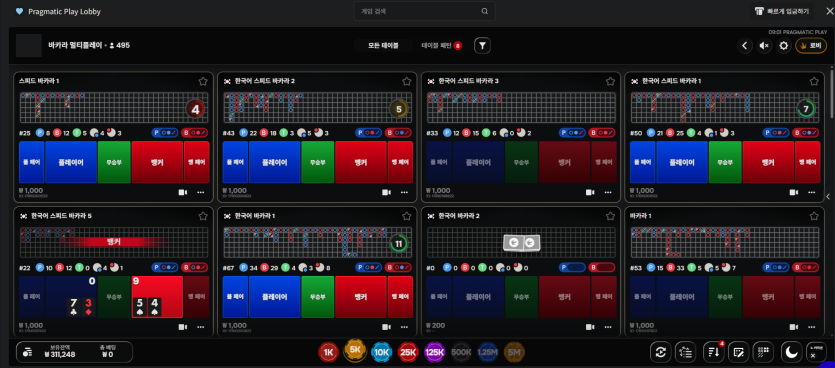Click the small panel with X at bottom right
This screenshot has width=835, height=368.
click(816, 352)
